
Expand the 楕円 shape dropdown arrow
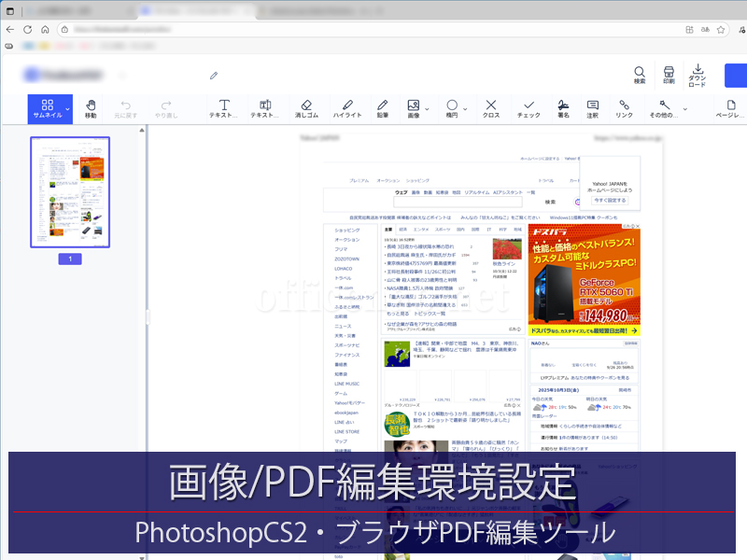[467, 109]
